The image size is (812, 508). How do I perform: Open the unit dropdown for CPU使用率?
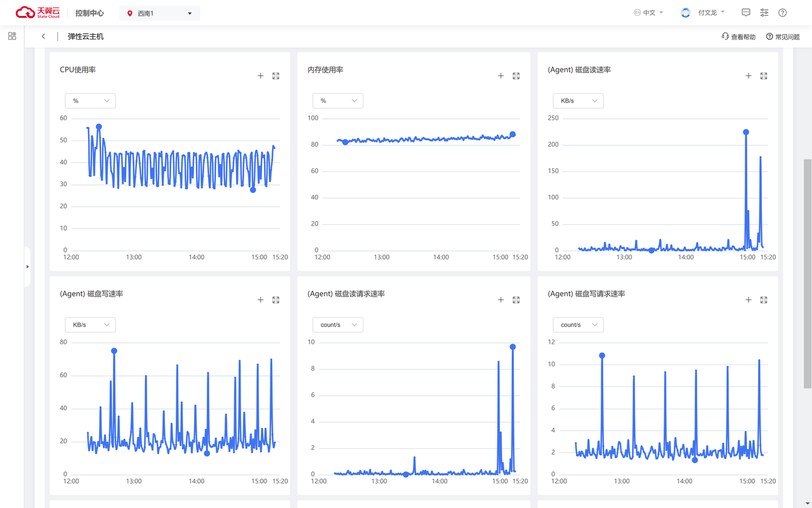point(90,100)
